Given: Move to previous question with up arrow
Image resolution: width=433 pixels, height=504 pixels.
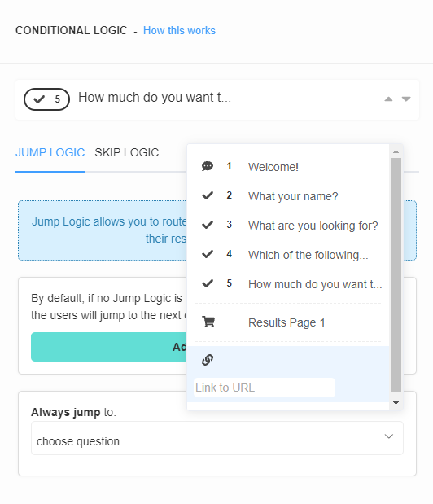Looking at the screenshot, I should pos(389,99).
